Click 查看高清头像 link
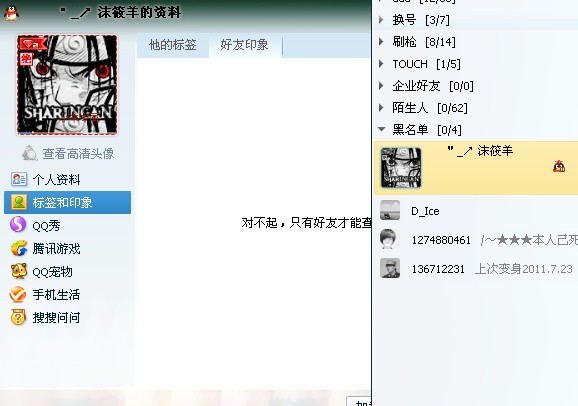The width and height of the screenshot is (578, 406). (x=78, y=154)
